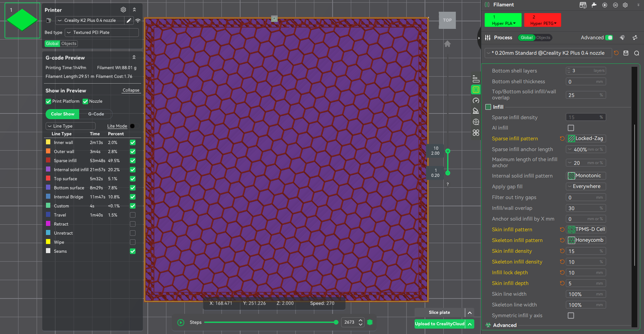Save the process preset with the floppy disk icon
Viewport: 644px width, 334px height.
[626, 53]
